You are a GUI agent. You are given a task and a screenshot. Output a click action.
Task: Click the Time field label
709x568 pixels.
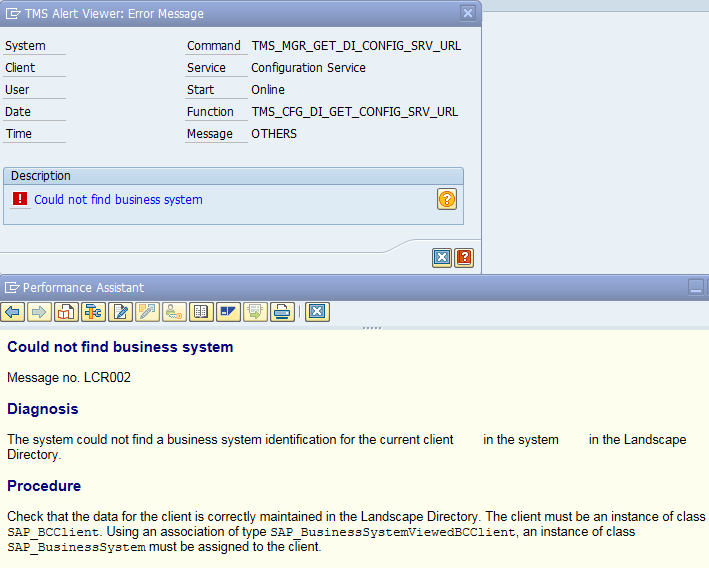pyautogui.click(x=19, y=134)
